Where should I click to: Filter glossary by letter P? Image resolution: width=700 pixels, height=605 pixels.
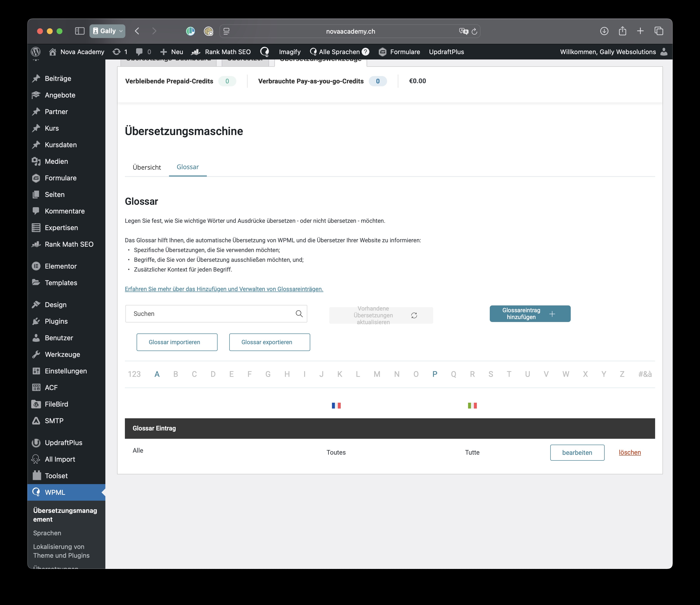point(435,374)
